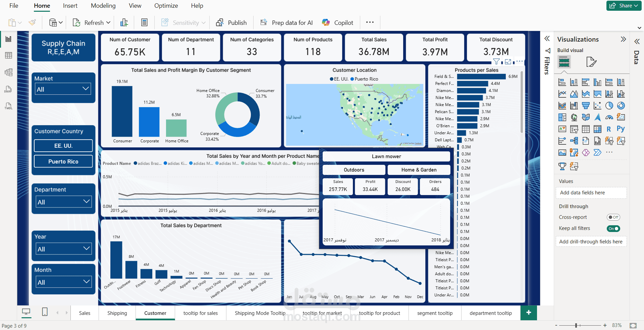Switch to Report view in left sidebar
The width and height of the screenshot is (644, 330).
[8, 39]
